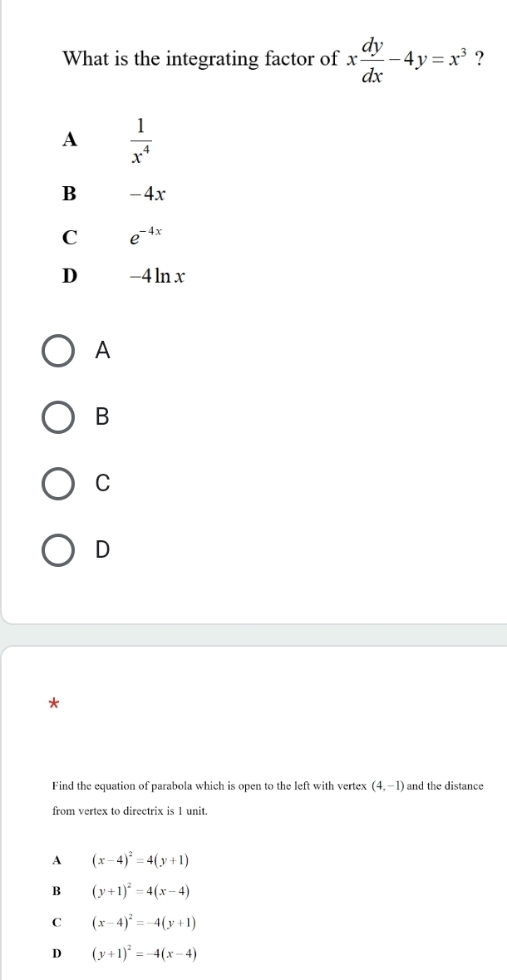The width and height of the screenshot is (507, 980).
Task: Click the −4x answer choice expression
Action: pyautogui.click(x=149, y=195)
